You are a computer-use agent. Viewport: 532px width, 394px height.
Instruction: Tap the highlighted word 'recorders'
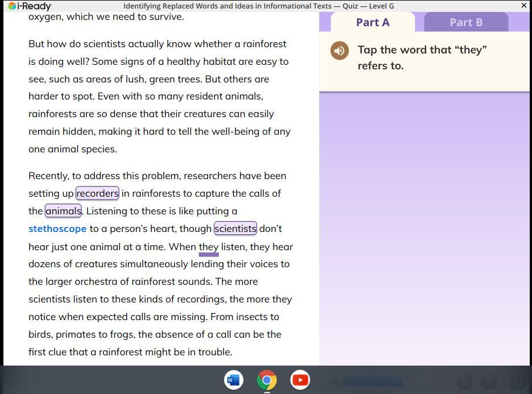(x=97, y=193)
